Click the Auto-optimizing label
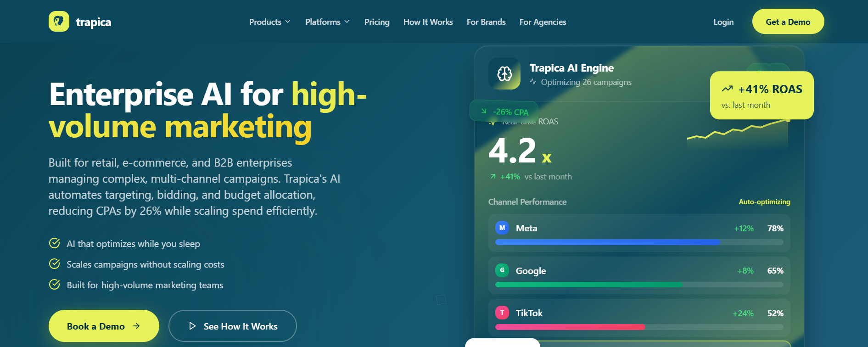This screenshot has width=868, height=347. [x=764, y=201]
